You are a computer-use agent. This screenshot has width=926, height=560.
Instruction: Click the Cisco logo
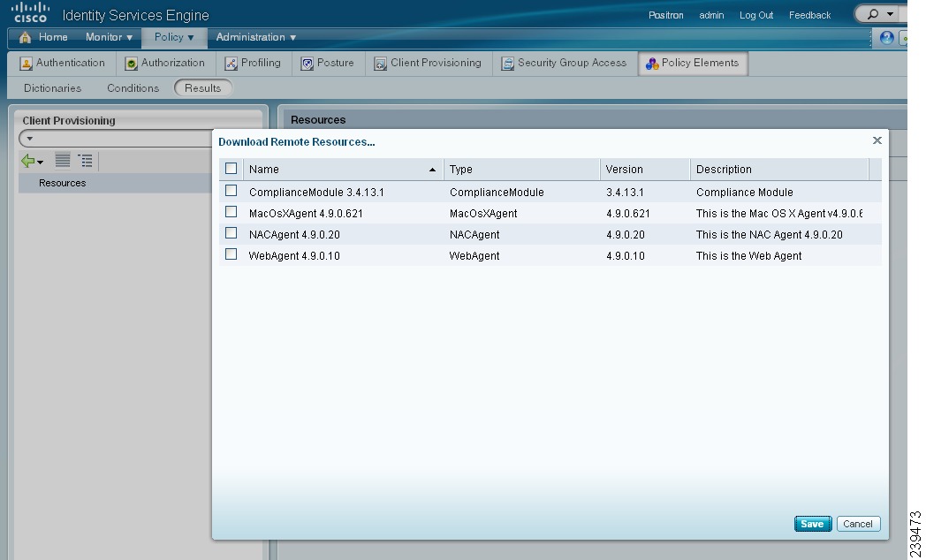tap(30, 12)
